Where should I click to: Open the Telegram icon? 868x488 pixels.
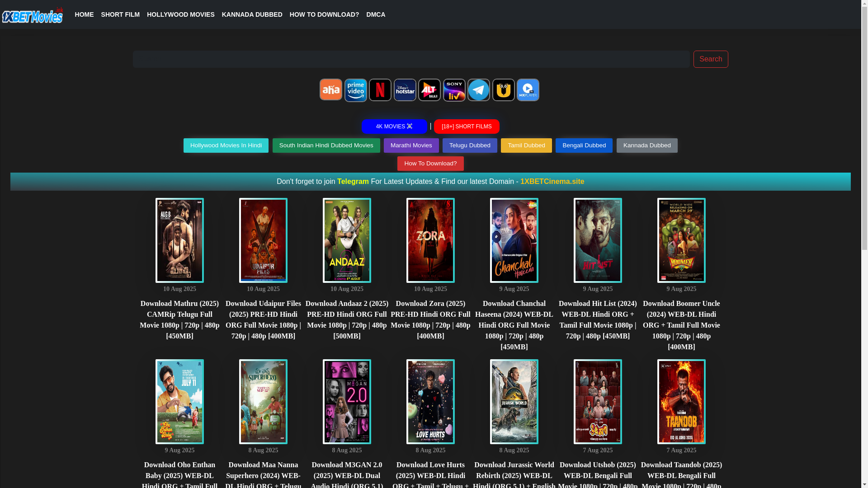click(x=479, y=89)
